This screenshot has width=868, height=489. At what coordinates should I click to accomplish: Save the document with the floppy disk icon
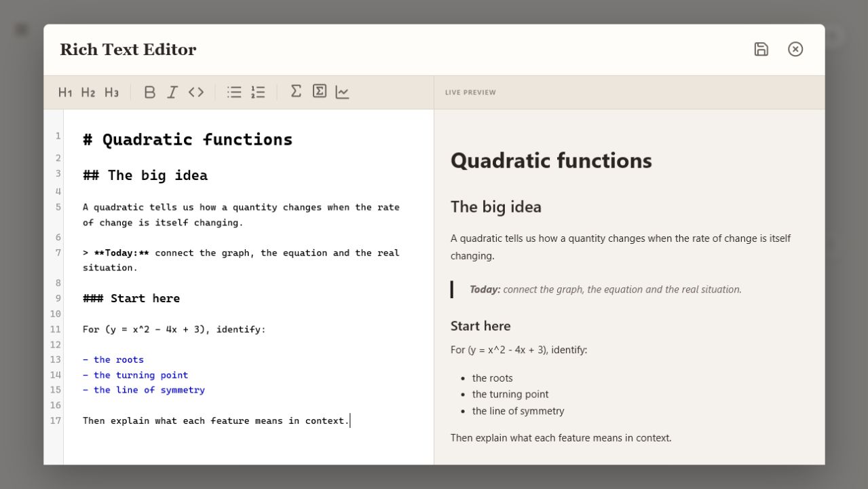[761, 49]
